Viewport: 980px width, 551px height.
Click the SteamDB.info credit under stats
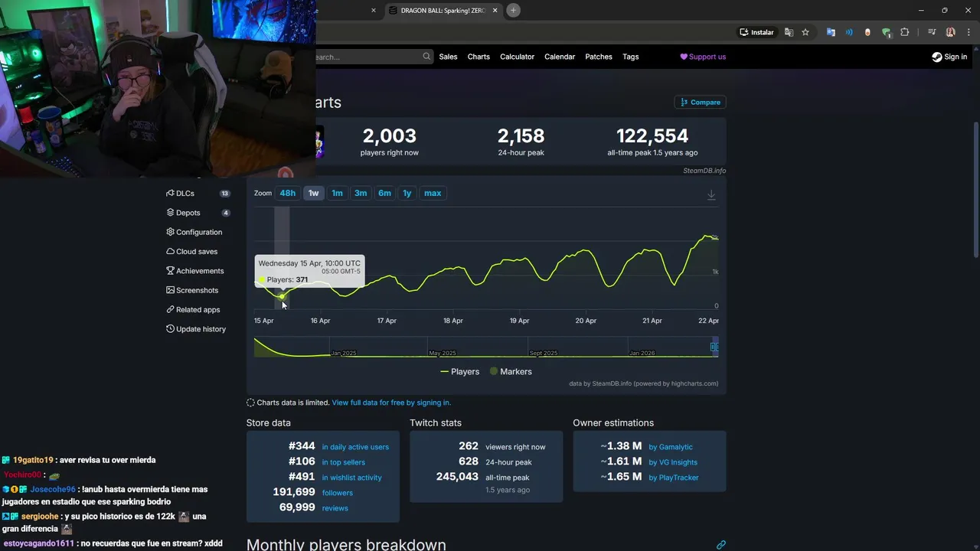tap(704, 171)
